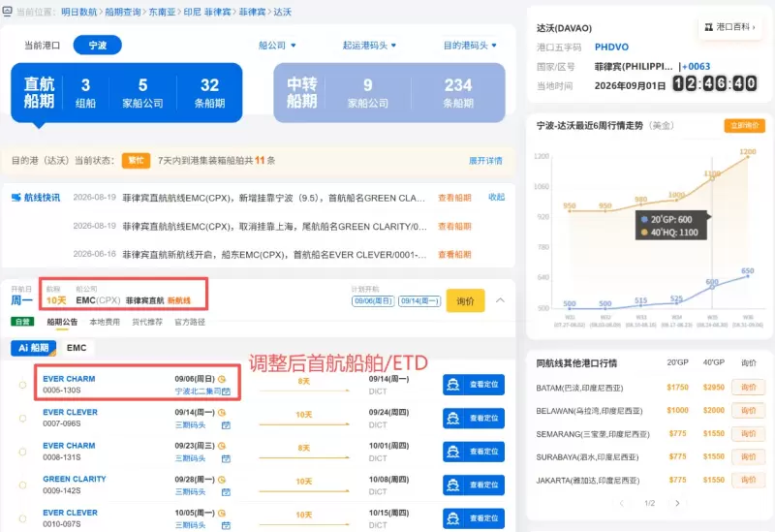Collapse EMC schedule with chevron arrow

(x=500, y=300)
